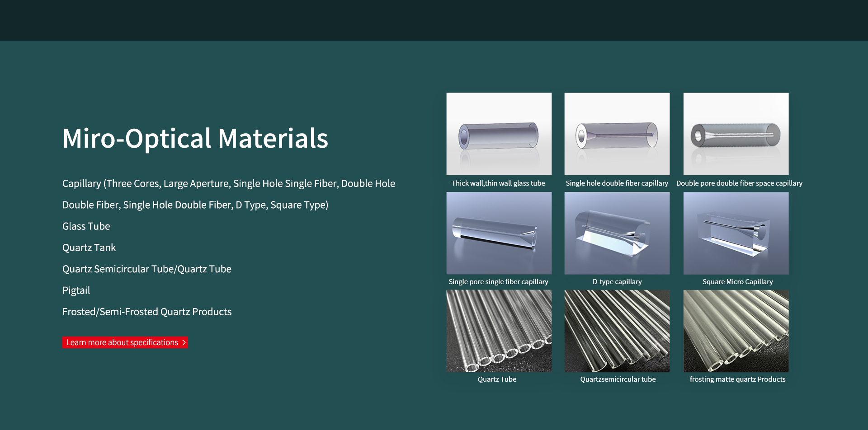868x430 pixels.
Task: Click the 'Square Micro Capillary' caption
Action: [x=738, y=282]
